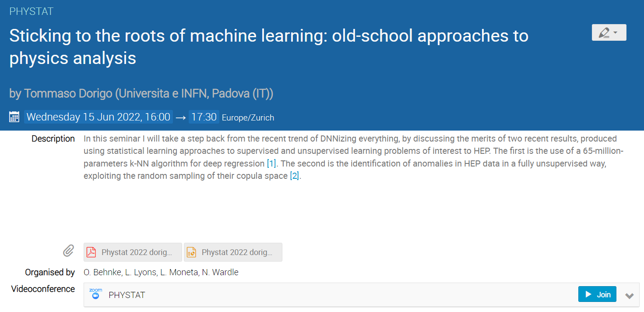Open the Phystat 2022 PDF attachment

pos(133,252)
